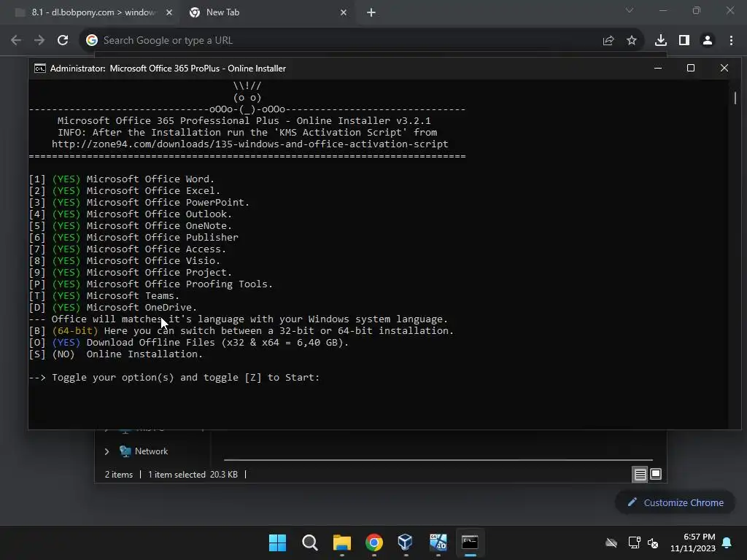Click muted volume tray icon

click(x=653, y=542)
